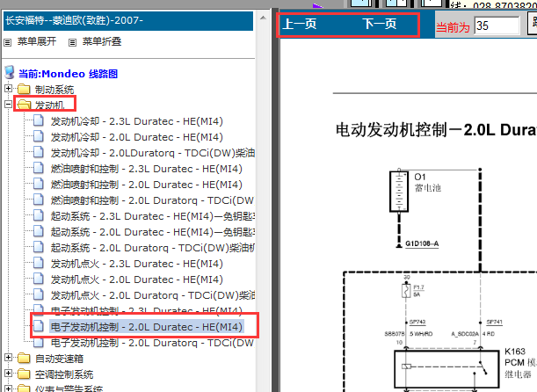Open 发动机冷却 - 2.3L Duratec - HE(MI4)
537x392 pixels.
(136, 121)
